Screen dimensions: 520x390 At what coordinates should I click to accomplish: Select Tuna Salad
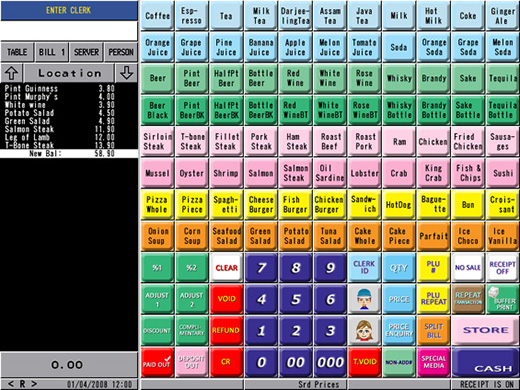tap(330, 236)
